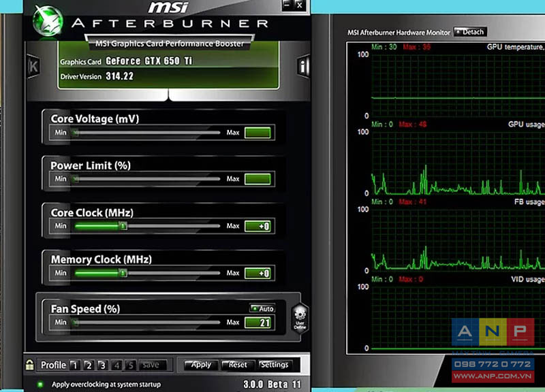Click the fan User Define gear icon
545x392 pixels.
click(300, 318)
